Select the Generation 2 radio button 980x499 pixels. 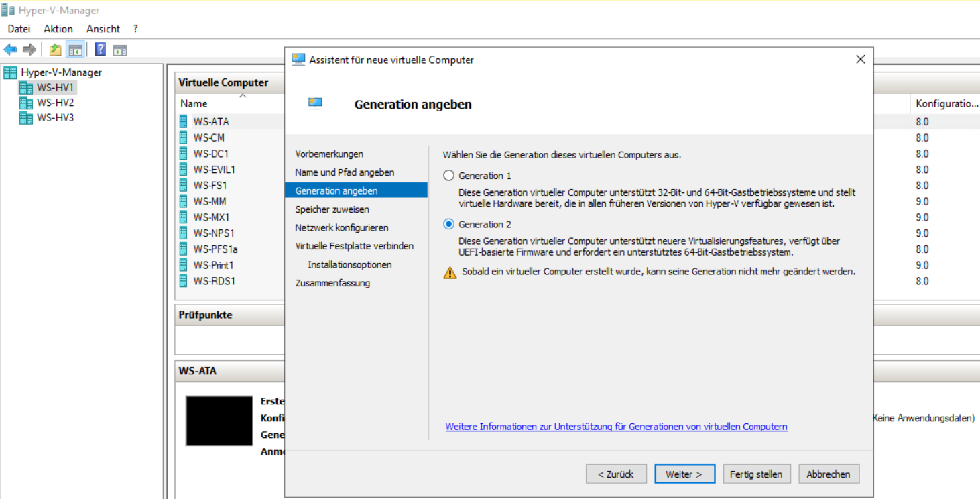tap(449, 224)
